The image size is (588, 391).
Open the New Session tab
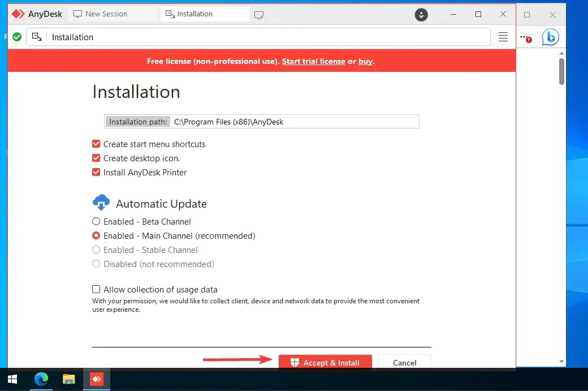coord(113,14)
